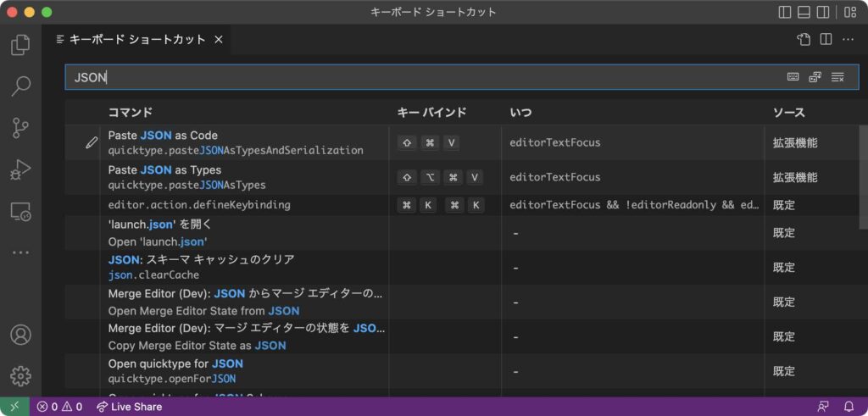
Task: Toggle sort by precedence in search box
Action: 815,77
